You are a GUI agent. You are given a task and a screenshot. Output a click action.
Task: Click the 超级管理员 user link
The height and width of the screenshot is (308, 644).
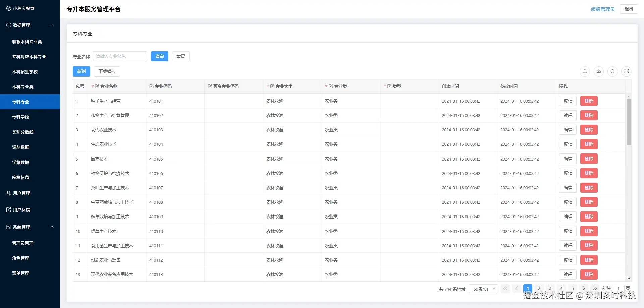tap(603, 9)
